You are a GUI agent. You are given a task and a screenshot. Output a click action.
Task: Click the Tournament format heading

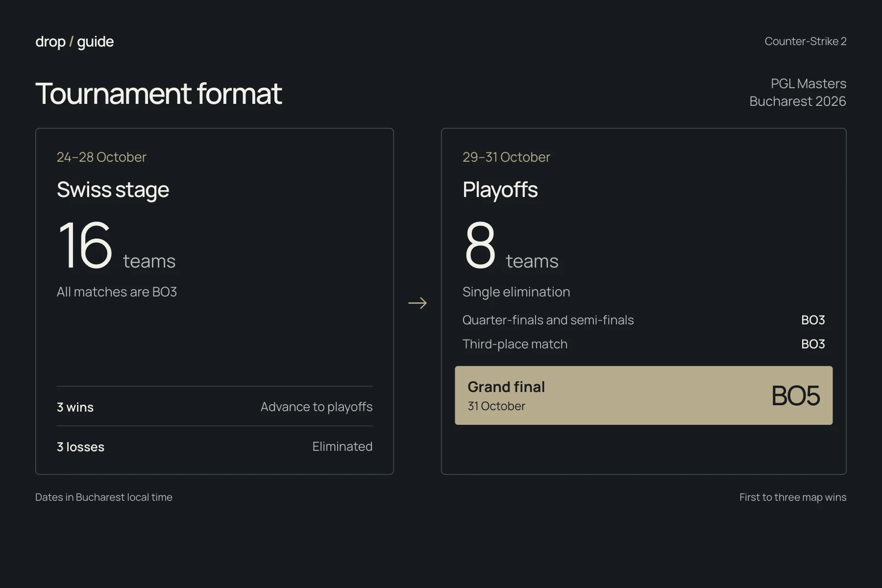(x=159, y=94)
